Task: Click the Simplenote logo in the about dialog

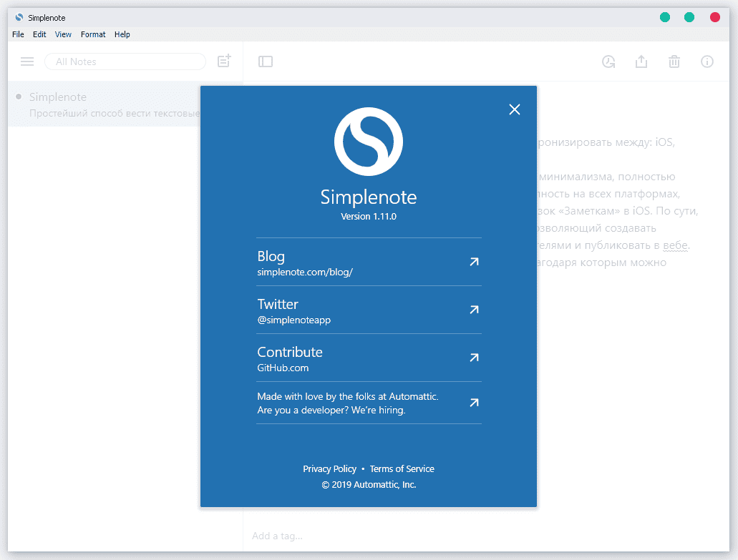Action: coord(369,142)
